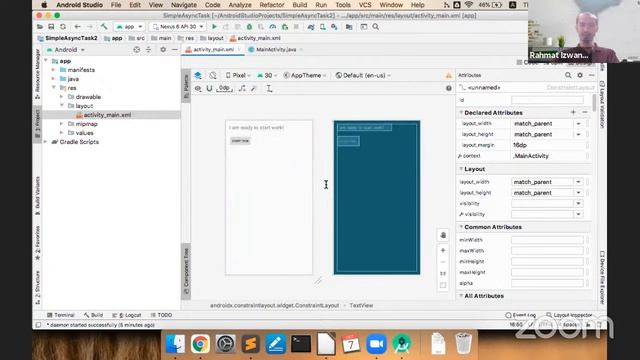Open Android project view dropdown
The width and height of the screenshot is (640, 360).
66,49
